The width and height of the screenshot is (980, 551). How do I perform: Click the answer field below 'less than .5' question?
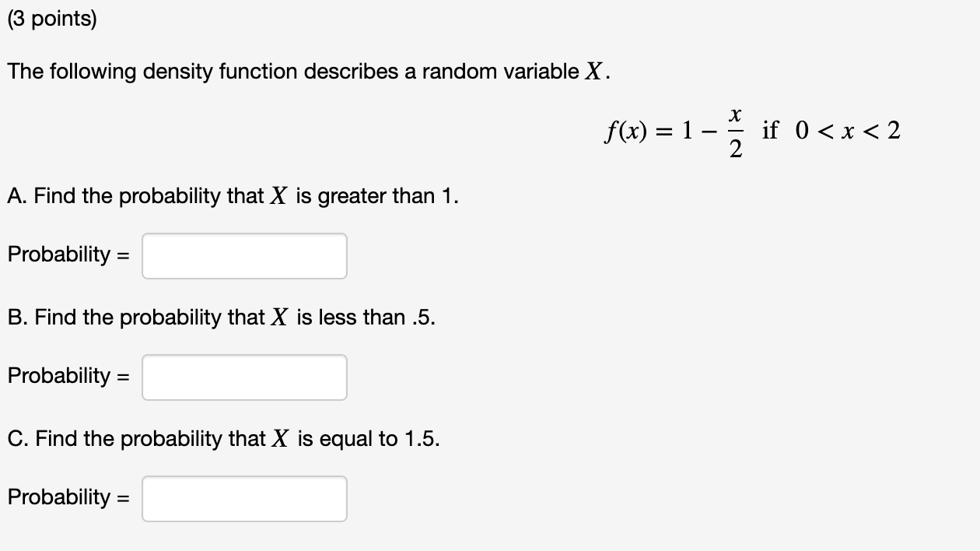pos(243,377)
